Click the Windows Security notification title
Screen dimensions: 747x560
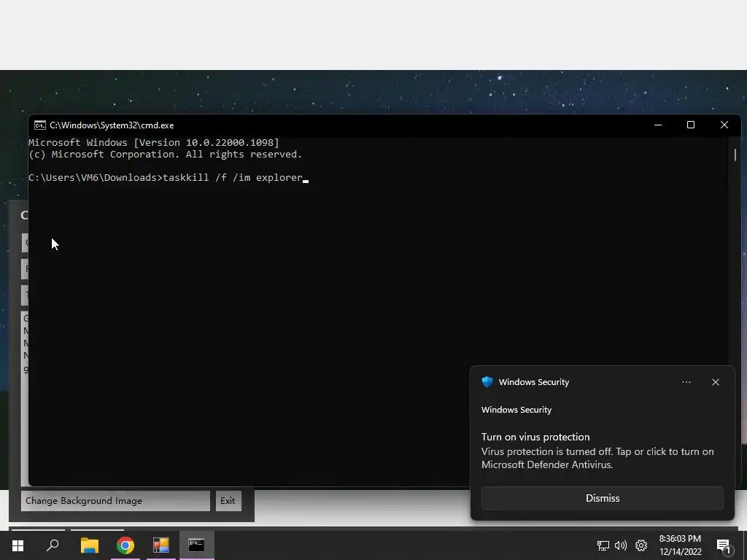point(533,382)
